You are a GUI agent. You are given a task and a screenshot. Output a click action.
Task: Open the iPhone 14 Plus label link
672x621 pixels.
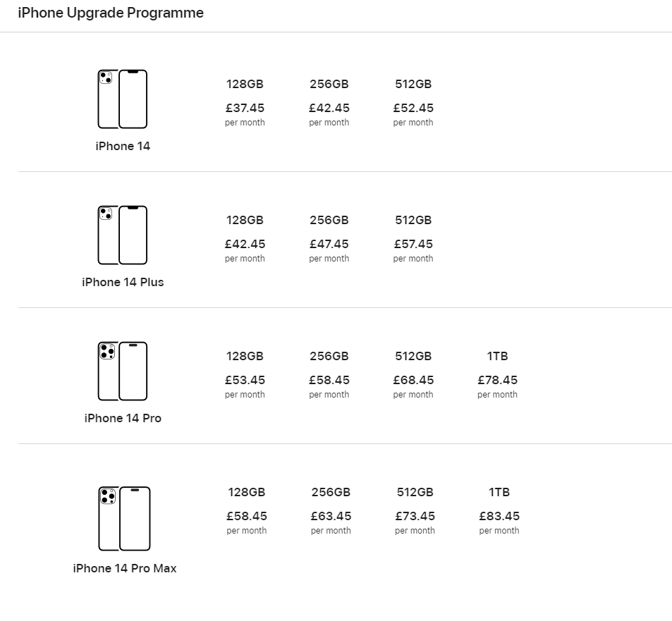123,282
